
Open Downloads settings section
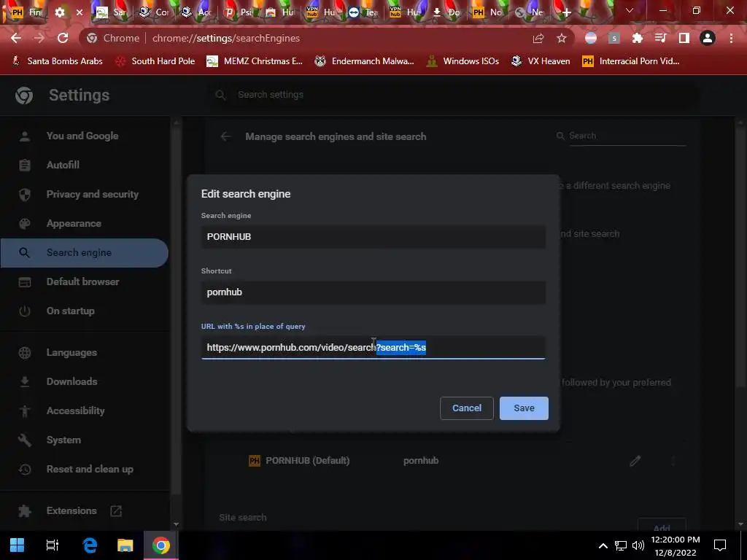pyautogui.click(x=71, y=382)
